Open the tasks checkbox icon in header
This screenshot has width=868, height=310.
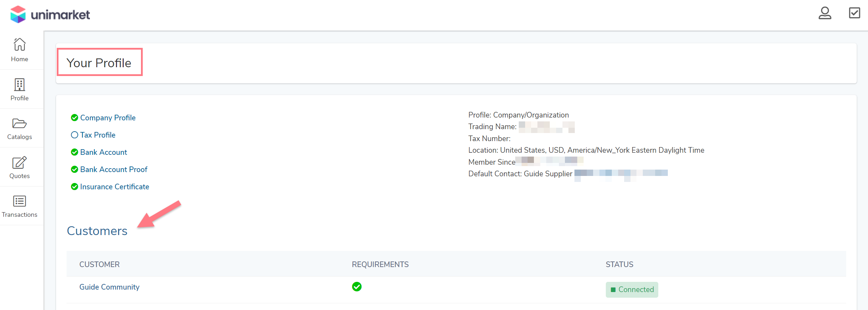[854, 13]
